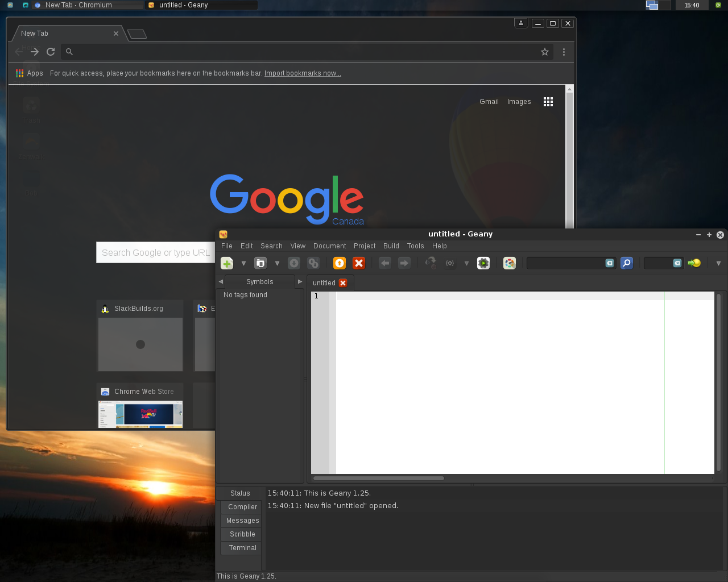Screen dimensions: 728x582
Task: Navigate back a location in Geany
Action: point(385,263)
